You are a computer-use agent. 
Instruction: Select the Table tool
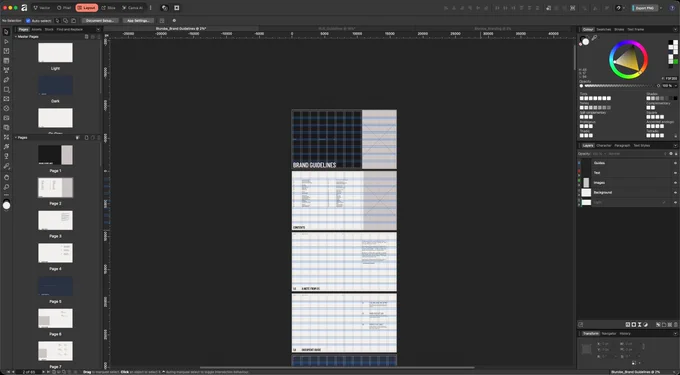(x=6, y=61)
